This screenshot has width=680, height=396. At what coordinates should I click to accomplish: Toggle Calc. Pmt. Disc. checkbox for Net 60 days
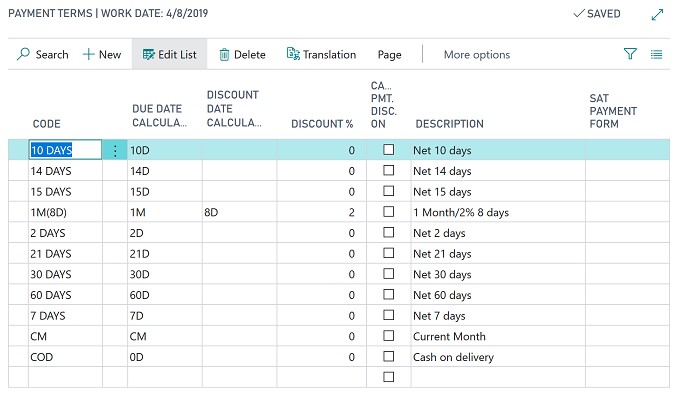point(389,295)
